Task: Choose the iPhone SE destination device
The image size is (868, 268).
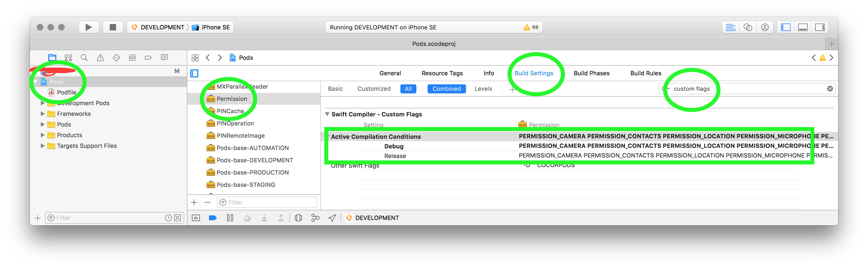Action: [211, 27]
